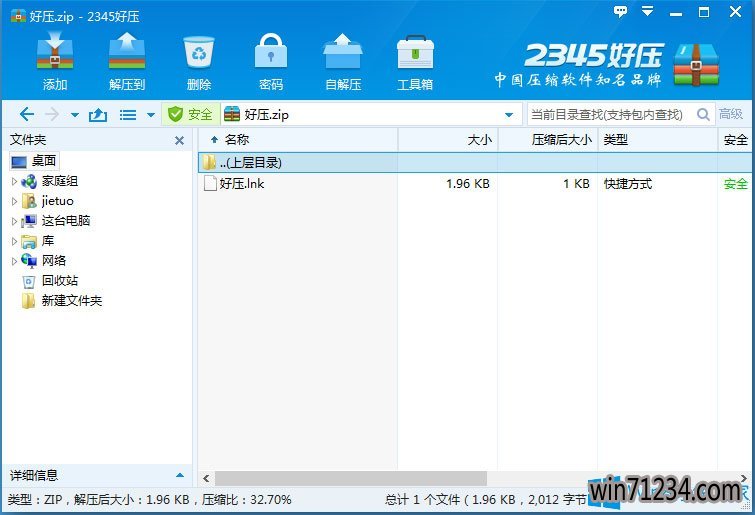Select 回收站 recycle bin icon

[x=29, y=281]
